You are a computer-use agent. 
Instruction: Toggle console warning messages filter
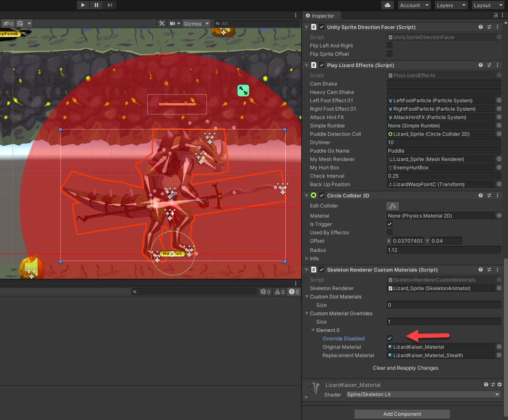coord(279,292)
